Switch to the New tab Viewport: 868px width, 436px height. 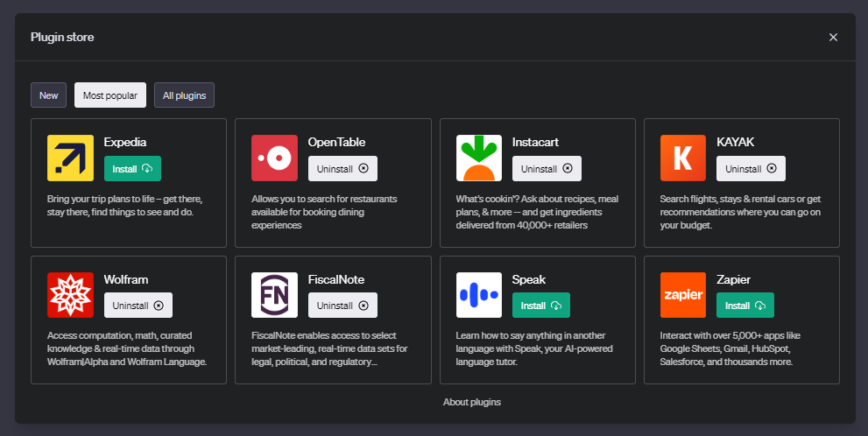[x=49, y=95]
